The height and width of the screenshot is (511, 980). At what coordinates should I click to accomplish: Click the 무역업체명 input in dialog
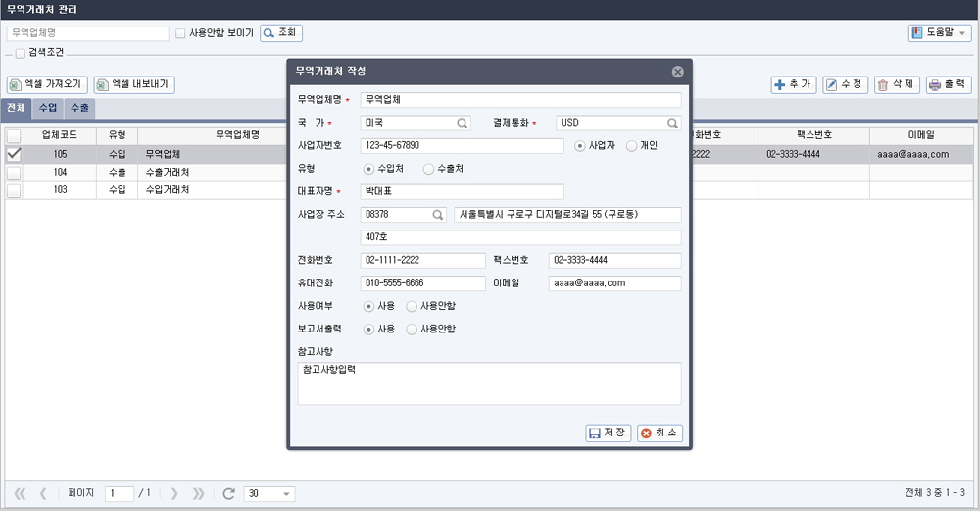tap(520, 100)
